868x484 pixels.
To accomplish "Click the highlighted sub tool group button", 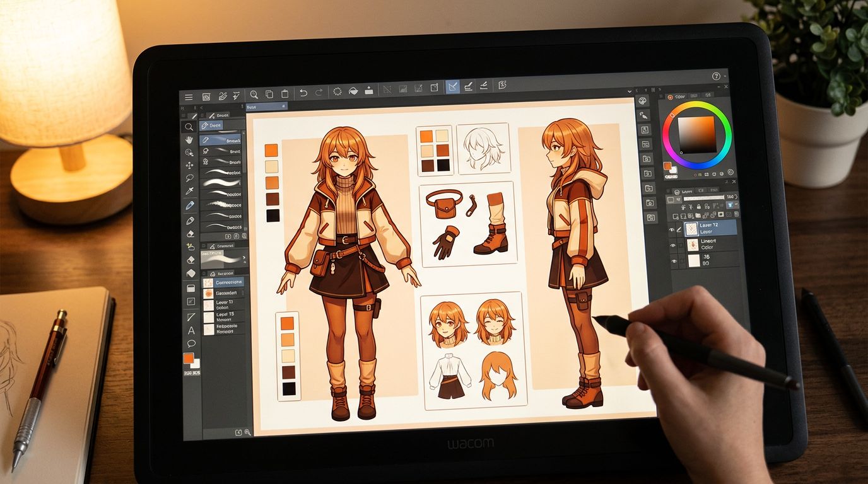I will pyautogui.click(x=211, y=125).
